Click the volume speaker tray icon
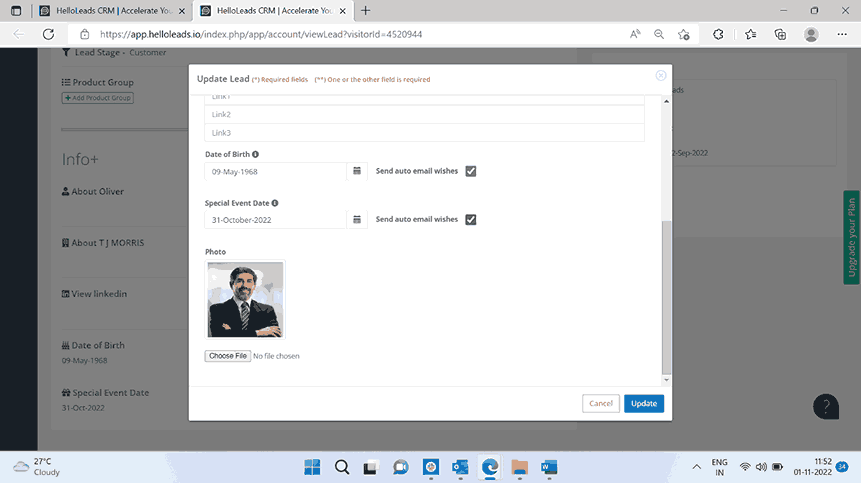The image size is (861, 483). click(761, 467)
